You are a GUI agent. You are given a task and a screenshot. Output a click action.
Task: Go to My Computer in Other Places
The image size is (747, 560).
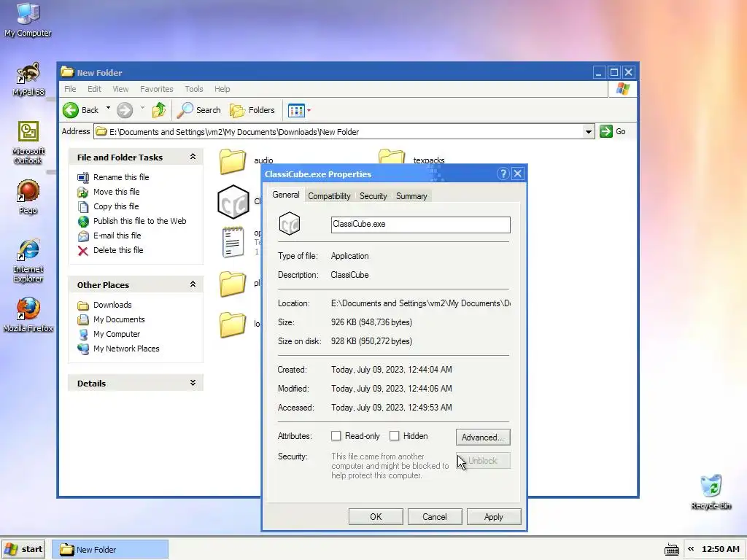click(x=116, y=334)
